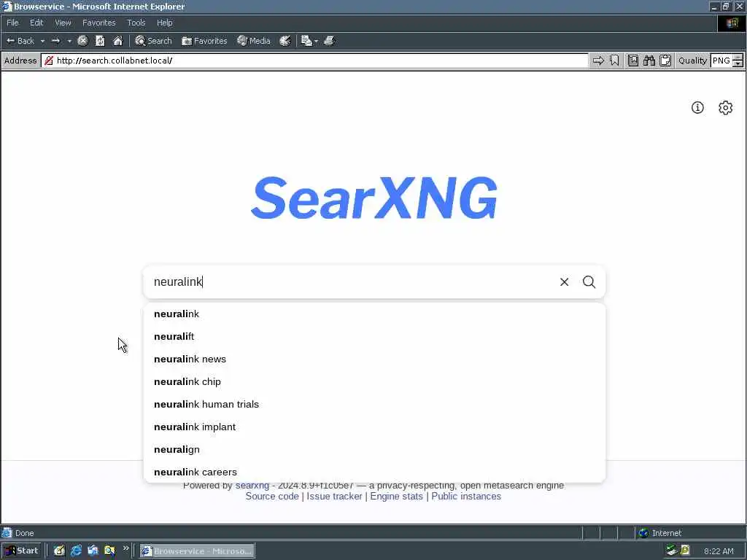
Task: Select suggestion 'neuralink'
Action: (374, 314)
